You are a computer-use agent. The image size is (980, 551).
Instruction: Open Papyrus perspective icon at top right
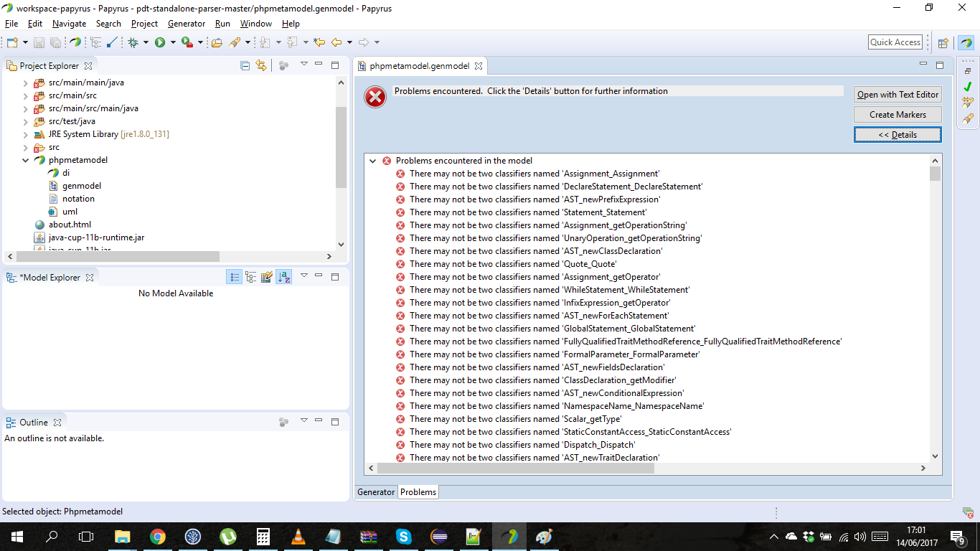click(966, 42)
